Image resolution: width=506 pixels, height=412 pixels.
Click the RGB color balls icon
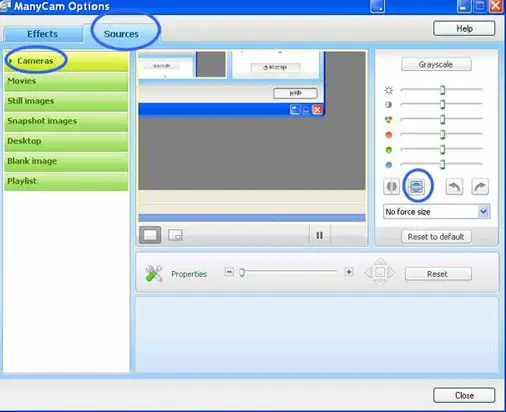click(388, 119)
